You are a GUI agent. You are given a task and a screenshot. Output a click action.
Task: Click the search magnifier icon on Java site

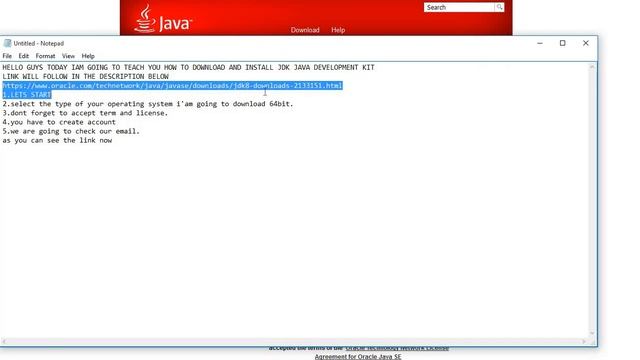499,7
